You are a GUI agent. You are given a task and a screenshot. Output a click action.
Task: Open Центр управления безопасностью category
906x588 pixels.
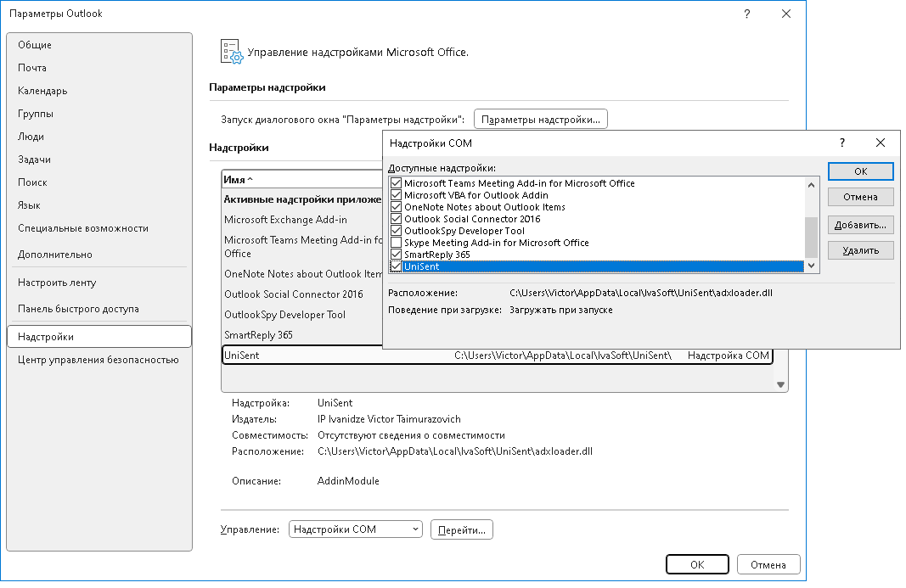(99, 360)
